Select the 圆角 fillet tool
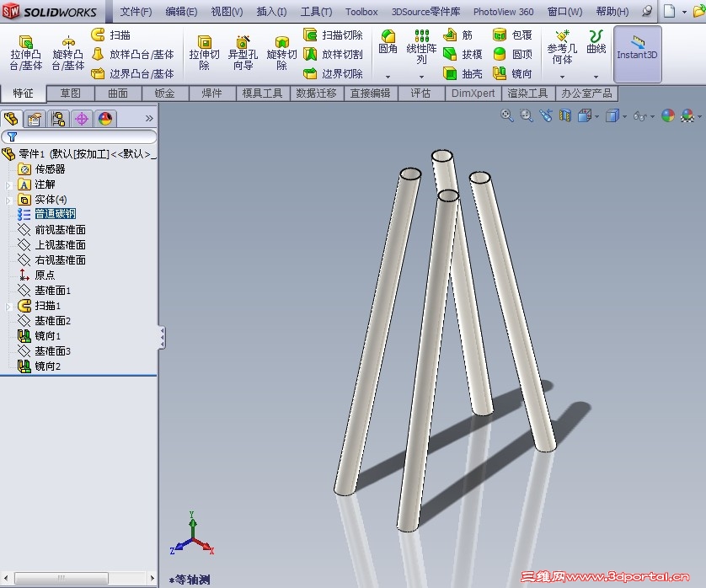Image resolution: width=706 pixels, height=588 pixels. click(388, 42)
